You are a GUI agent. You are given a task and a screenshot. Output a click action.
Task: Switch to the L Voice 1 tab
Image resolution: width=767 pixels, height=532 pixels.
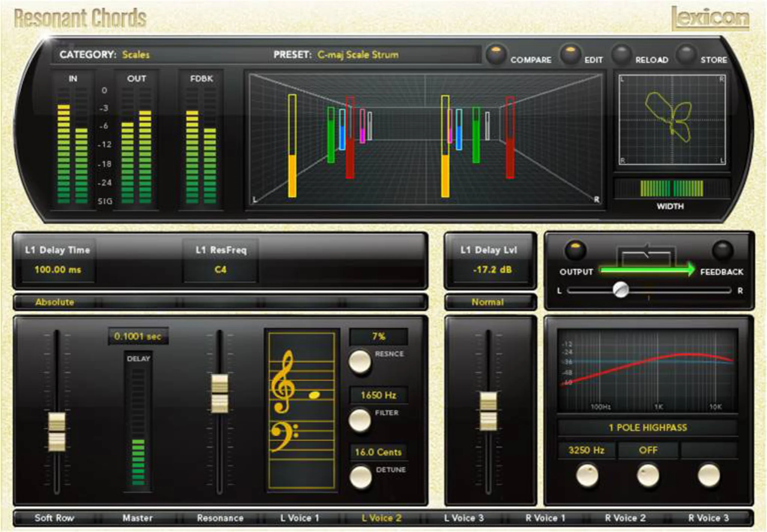pos(300,518)
